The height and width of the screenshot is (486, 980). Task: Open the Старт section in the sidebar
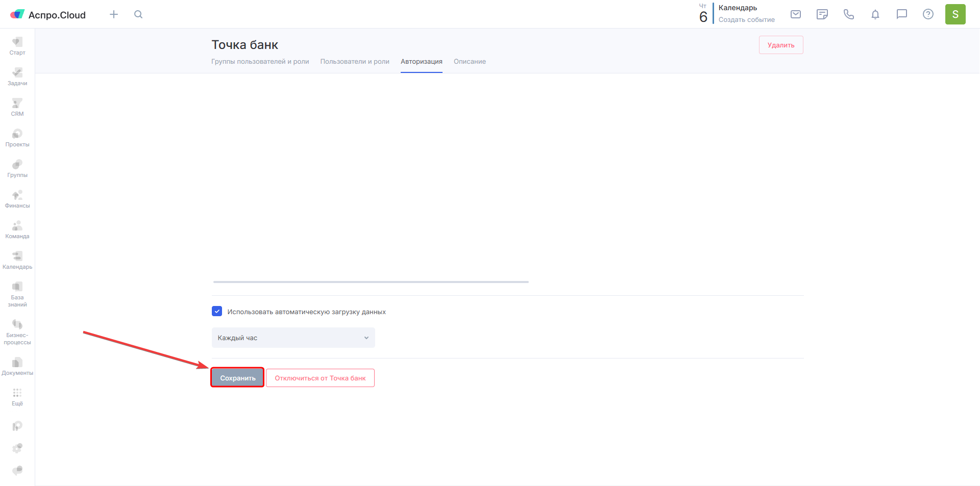pos(17,46)
